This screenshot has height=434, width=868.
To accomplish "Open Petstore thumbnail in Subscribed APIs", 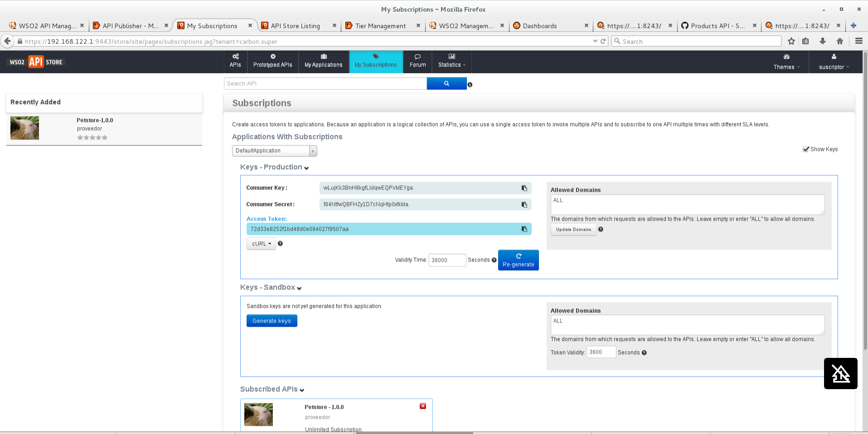I will coord(259,415).
